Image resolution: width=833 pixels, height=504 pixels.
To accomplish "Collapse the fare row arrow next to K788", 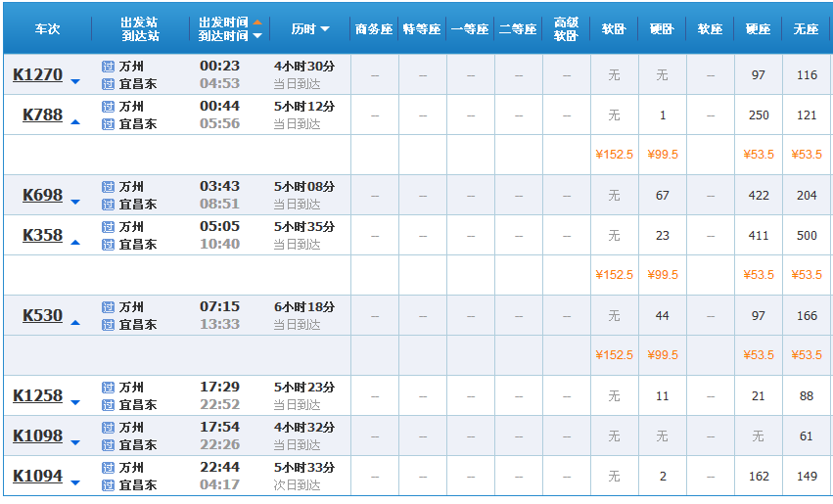I will click(x=75, y=122).
